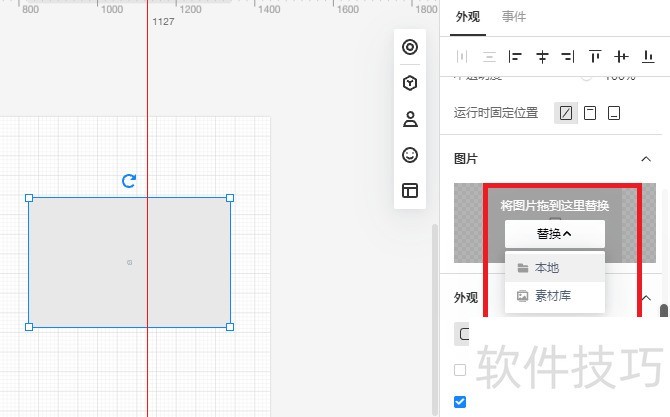This screenshot has width=670, height=417.
Task: Align selection vertical middle
Action: tap(621, 56)
